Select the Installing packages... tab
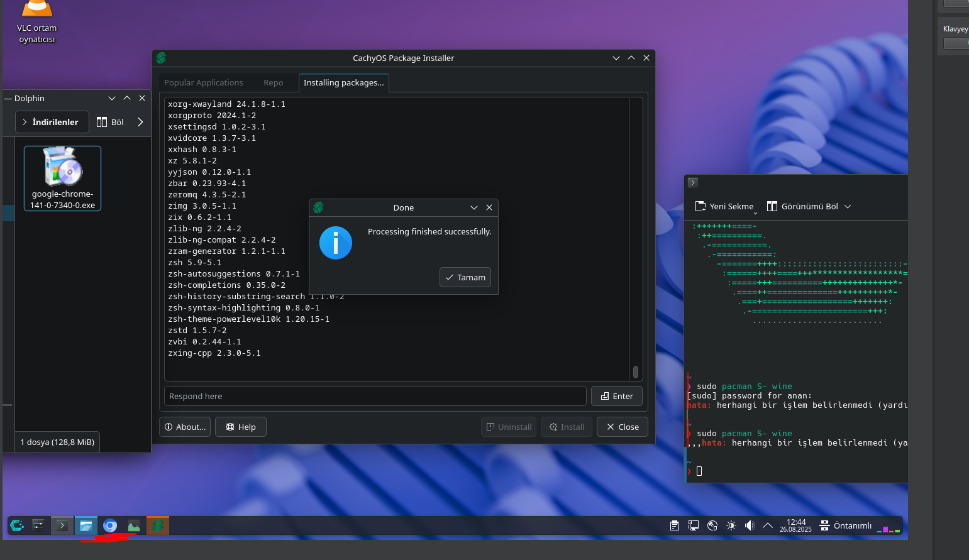969x560 pixels. (x=343, y=82)
